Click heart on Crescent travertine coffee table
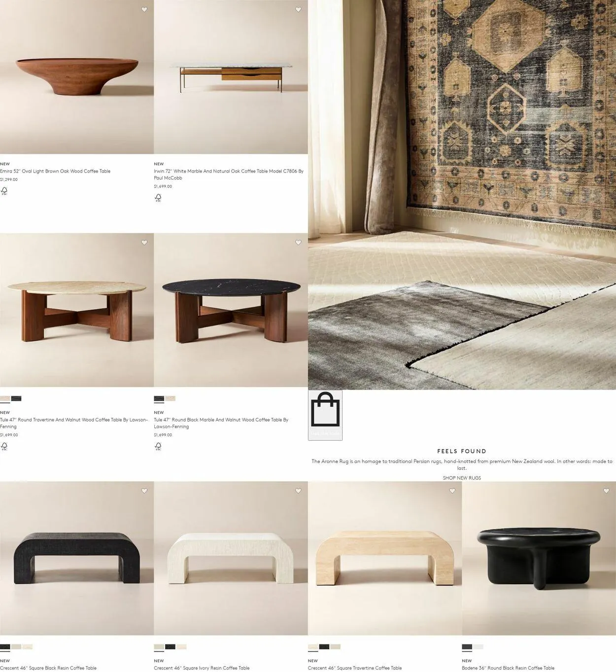 point(452,491)
